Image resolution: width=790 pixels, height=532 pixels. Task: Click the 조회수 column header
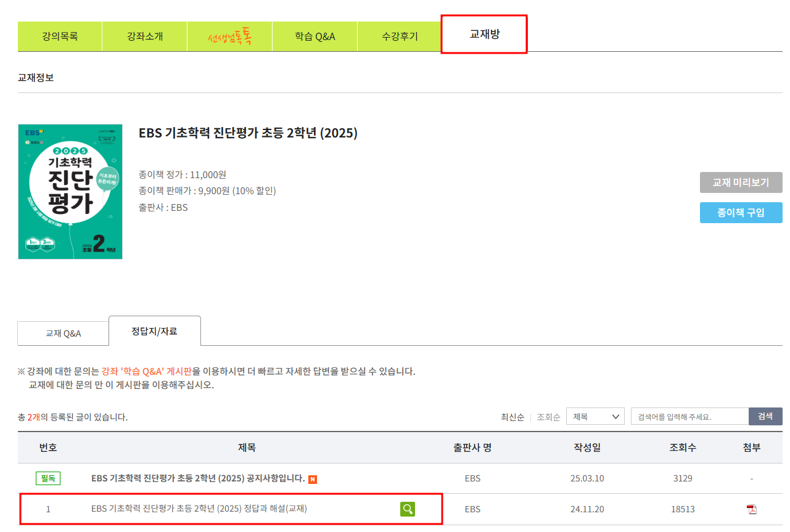[683, 448]
